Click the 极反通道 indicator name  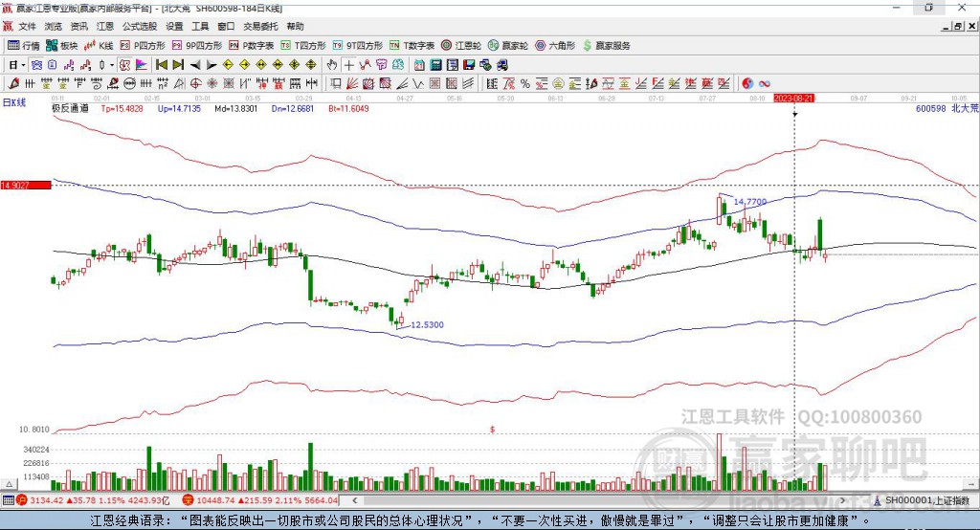point(70,108)
